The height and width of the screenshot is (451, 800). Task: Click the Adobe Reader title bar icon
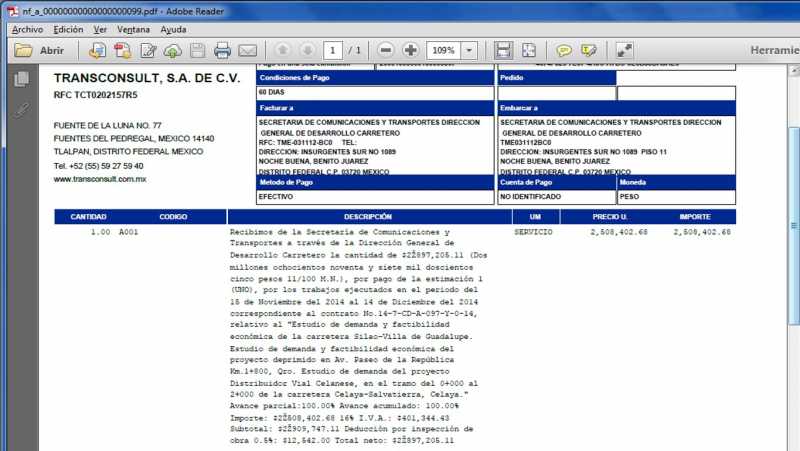pos(13,11)
